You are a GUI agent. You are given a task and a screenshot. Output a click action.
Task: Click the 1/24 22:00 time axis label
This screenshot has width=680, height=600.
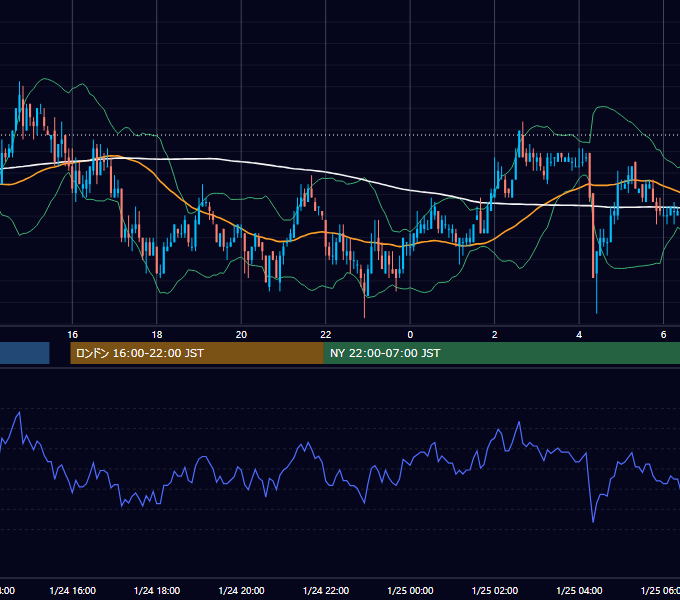point(326,590)
